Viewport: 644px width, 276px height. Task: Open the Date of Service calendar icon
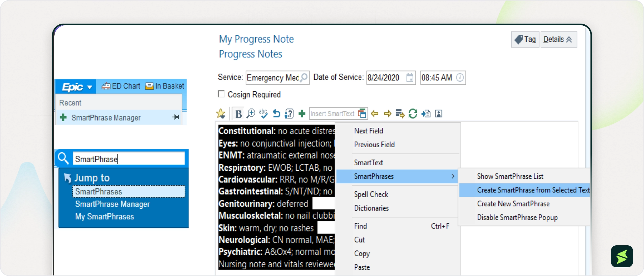tap(410, 78)
